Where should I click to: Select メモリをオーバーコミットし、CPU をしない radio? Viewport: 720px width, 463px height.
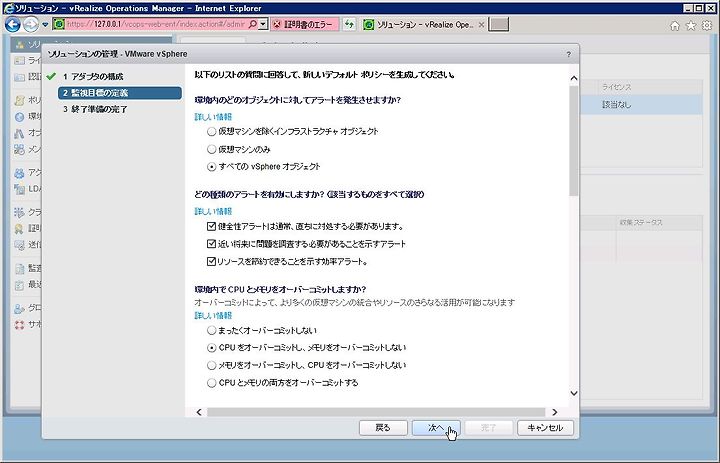point(211,366)
